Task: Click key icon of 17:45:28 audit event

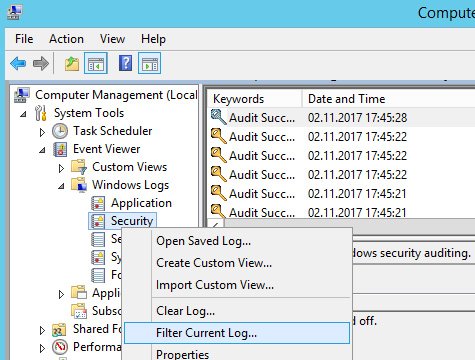Action: tap(219, 117)
